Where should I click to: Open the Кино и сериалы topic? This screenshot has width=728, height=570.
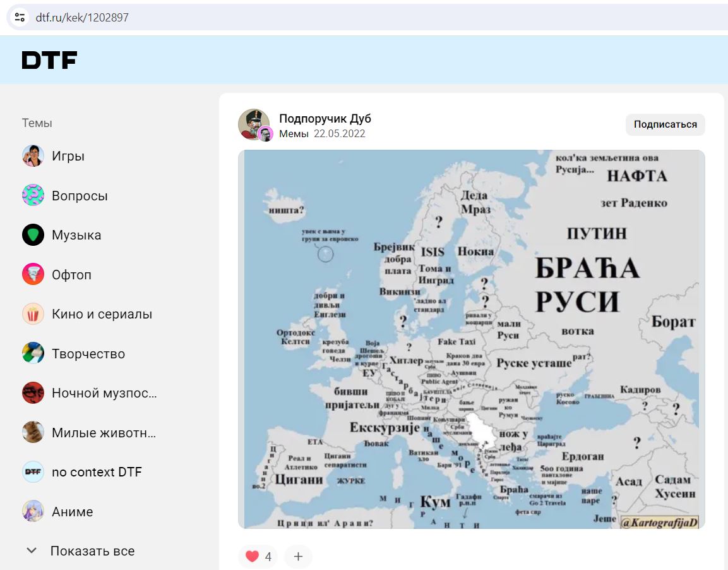[102, 314]
